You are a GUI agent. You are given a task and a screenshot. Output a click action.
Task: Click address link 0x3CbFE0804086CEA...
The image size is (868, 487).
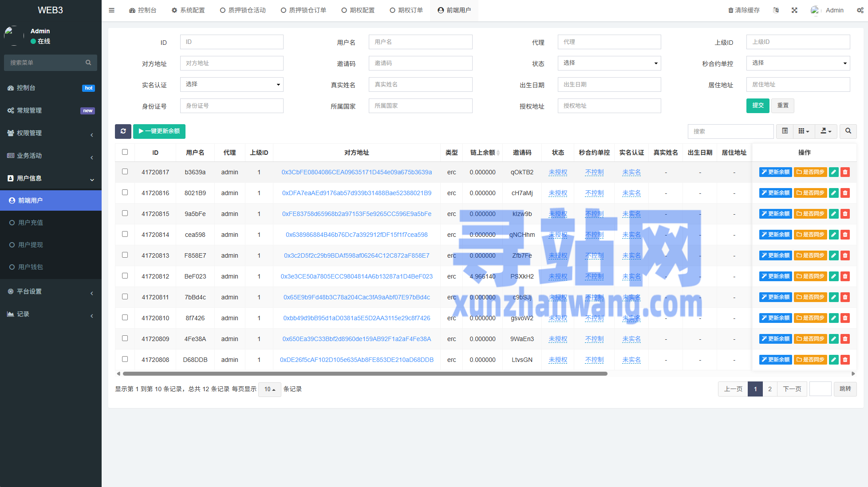point(356,172)
